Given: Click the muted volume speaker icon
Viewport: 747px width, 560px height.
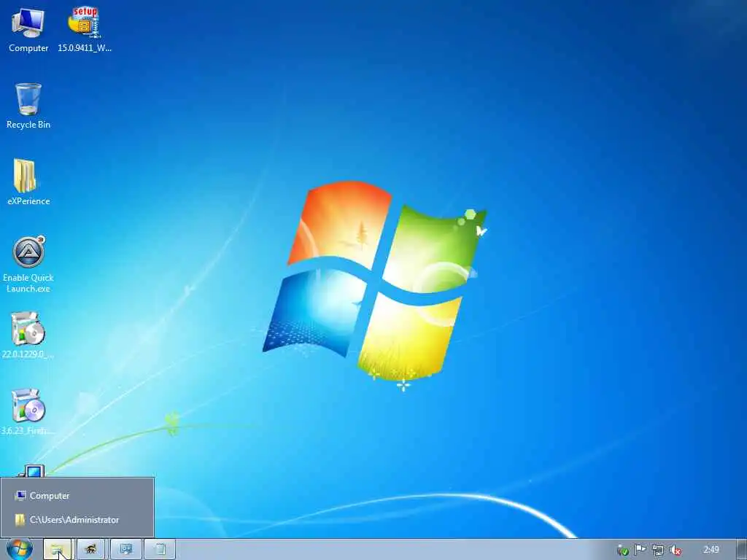Looking at the screenshot, I should (676, 551).
